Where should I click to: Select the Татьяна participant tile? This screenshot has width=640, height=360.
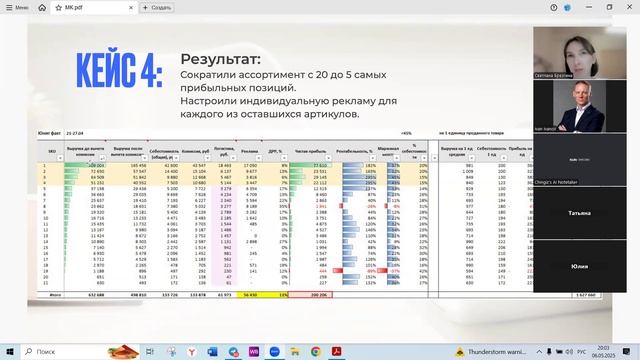[580, 213]
